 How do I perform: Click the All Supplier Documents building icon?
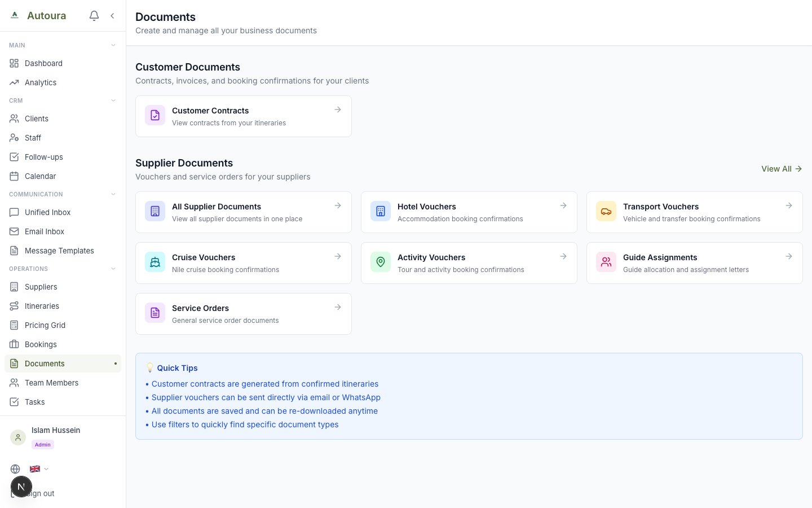coord(155,211)
